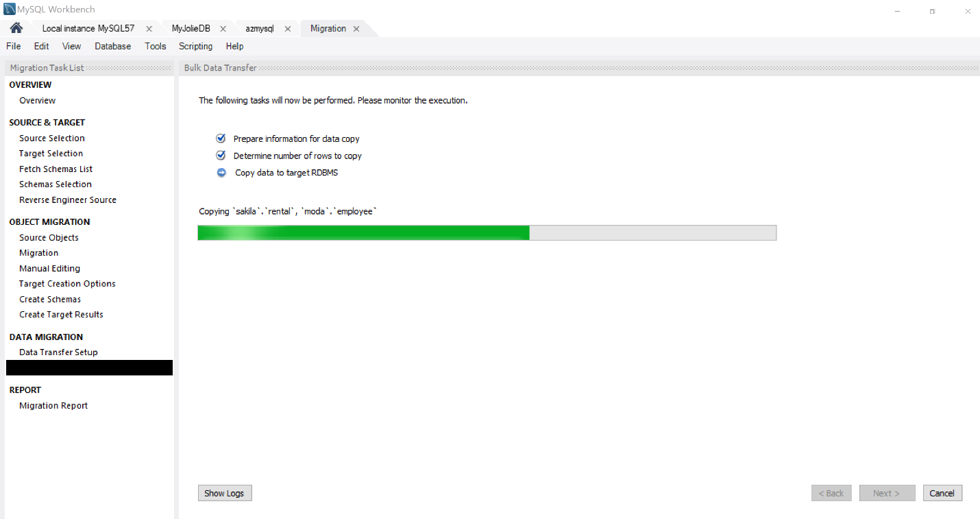Click the tasks will now be performed message
The image size is (980, 519).
[x=333, y=100]
